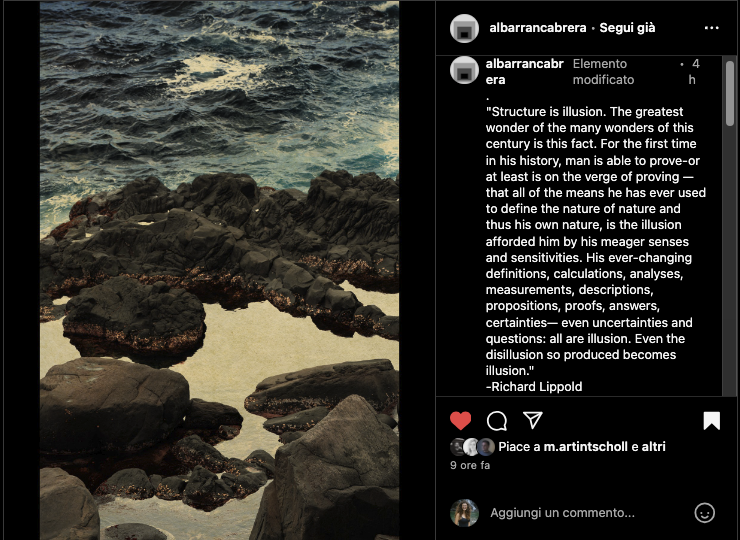View altri list of likers
The image size is (740, 540).
pos(653,447)
